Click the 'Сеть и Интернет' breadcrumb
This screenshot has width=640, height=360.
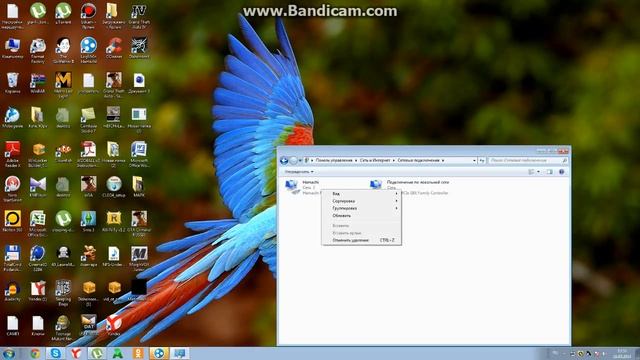tap(375, 160)
